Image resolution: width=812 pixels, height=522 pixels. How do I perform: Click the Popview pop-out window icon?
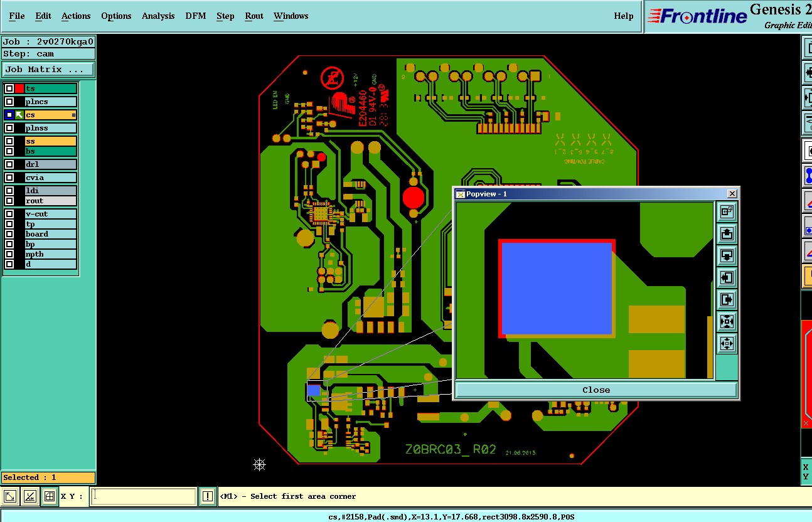click(727, 212)
